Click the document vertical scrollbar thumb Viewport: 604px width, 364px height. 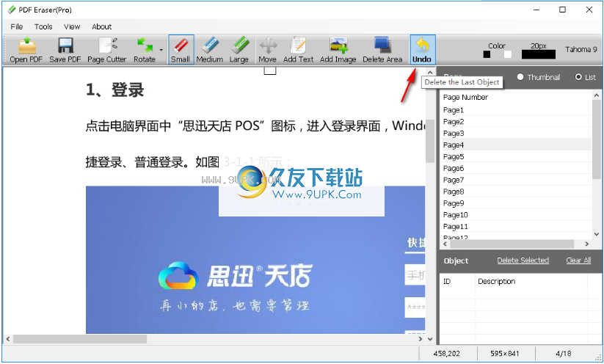[x=430, y=141]
